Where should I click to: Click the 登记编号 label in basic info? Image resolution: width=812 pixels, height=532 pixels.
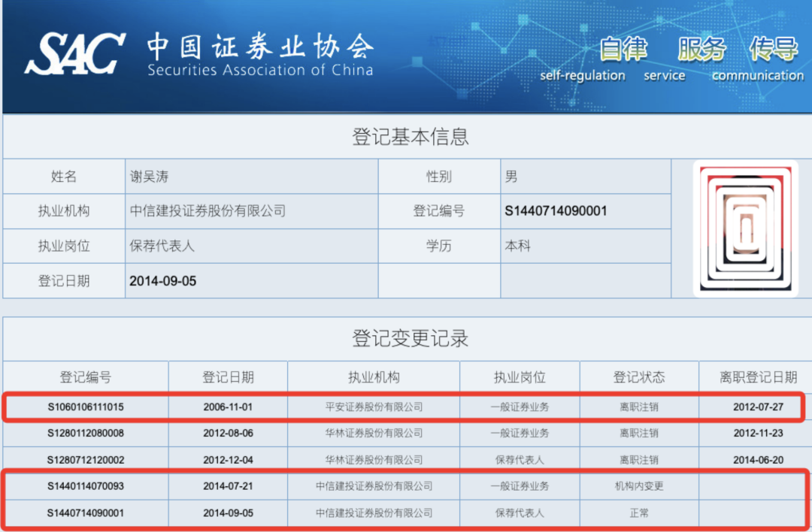click(438, 210)
